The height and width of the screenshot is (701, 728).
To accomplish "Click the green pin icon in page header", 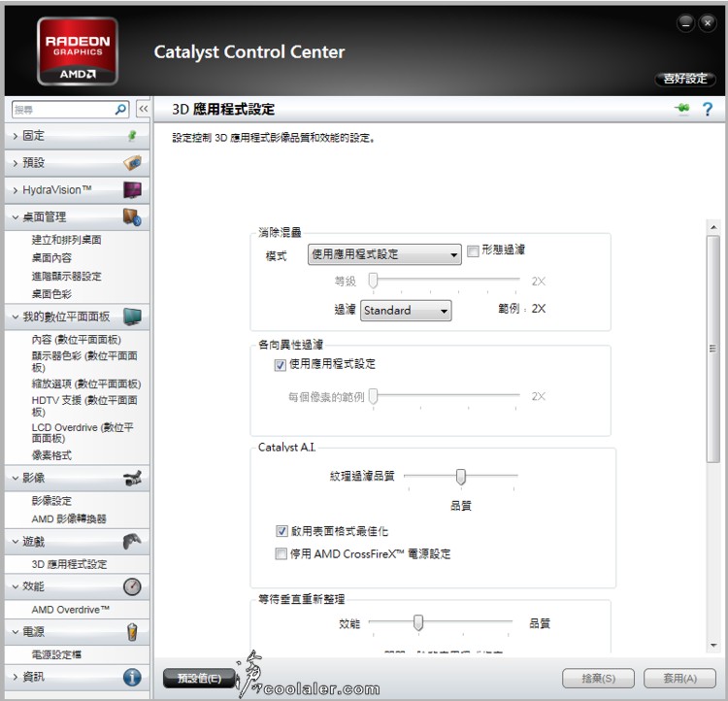I will point(682,109).
